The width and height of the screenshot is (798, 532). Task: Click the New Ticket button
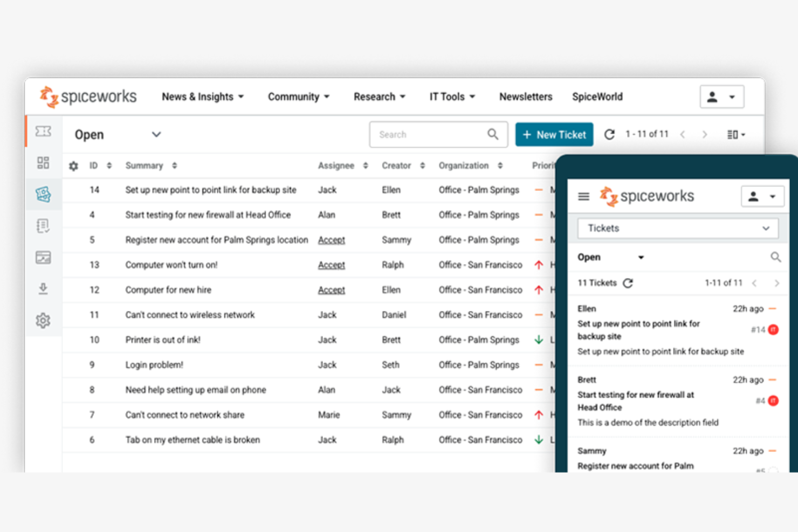click(x=554, y=134)
